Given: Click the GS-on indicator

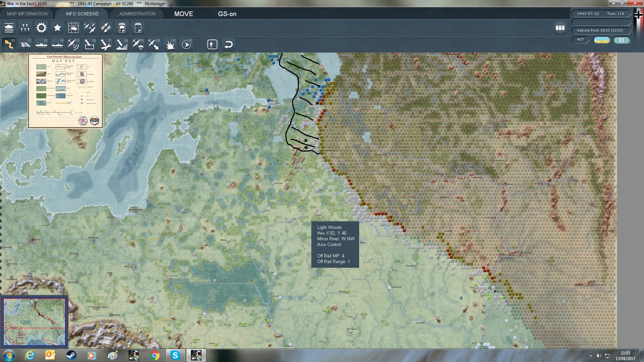Looking at the screenshot, I should click(x=227, y=14).
